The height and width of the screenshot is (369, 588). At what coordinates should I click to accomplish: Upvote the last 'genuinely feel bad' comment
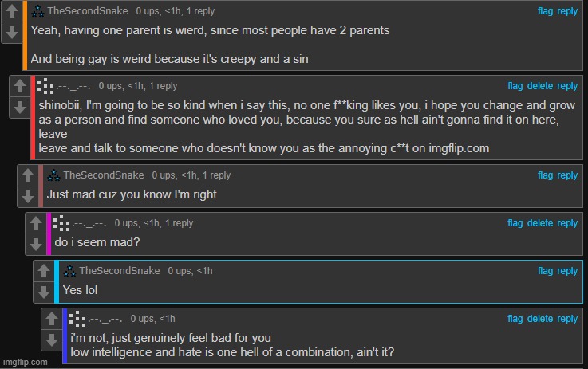pos(52,320)
